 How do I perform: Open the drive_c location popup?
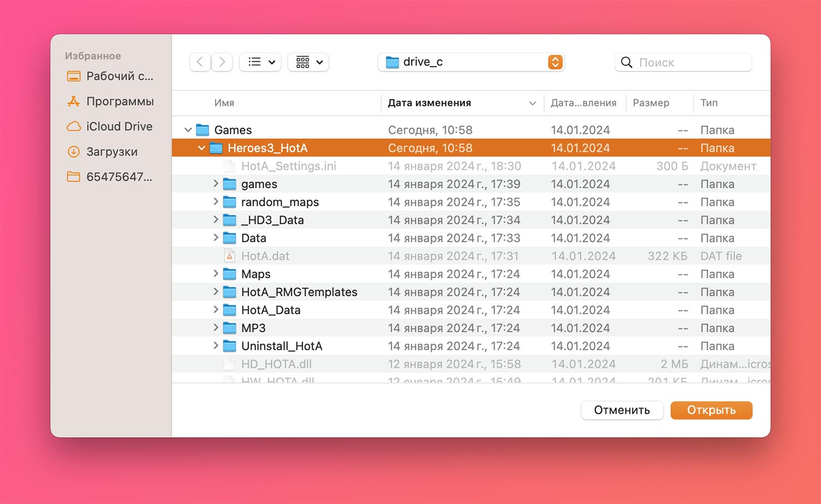[x=471, y=62]
